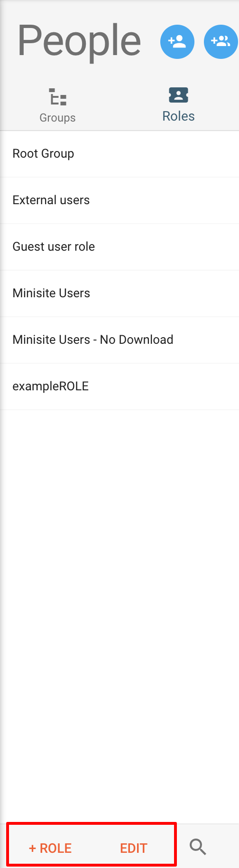
Task: Click the orange EDIT button
Action: tap(134, 848)
